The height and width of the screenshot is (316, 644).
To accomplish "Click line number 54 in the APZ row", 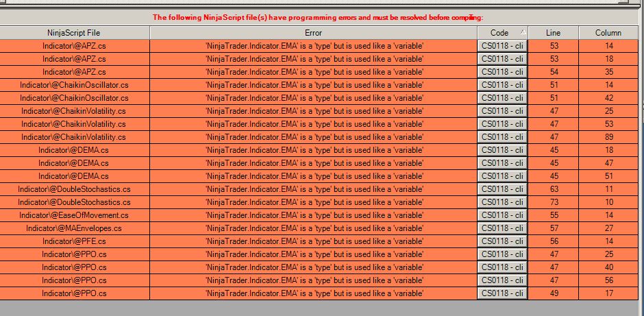I will pyautogui.click(x=554, y=72).
